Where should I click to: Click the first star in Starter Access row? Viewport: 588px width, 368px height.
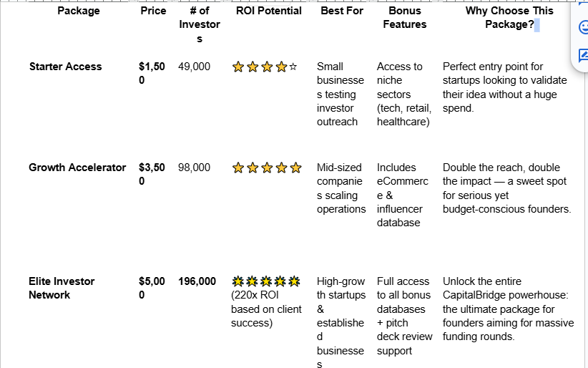pyautogui.click(x=238, y=67)
